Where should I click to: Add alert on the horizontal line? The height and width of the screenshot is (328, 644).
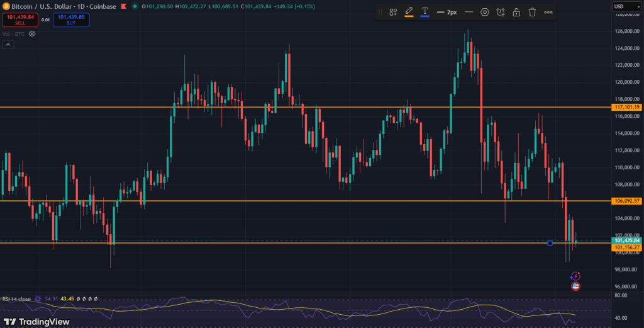click(x=500, y=13)
